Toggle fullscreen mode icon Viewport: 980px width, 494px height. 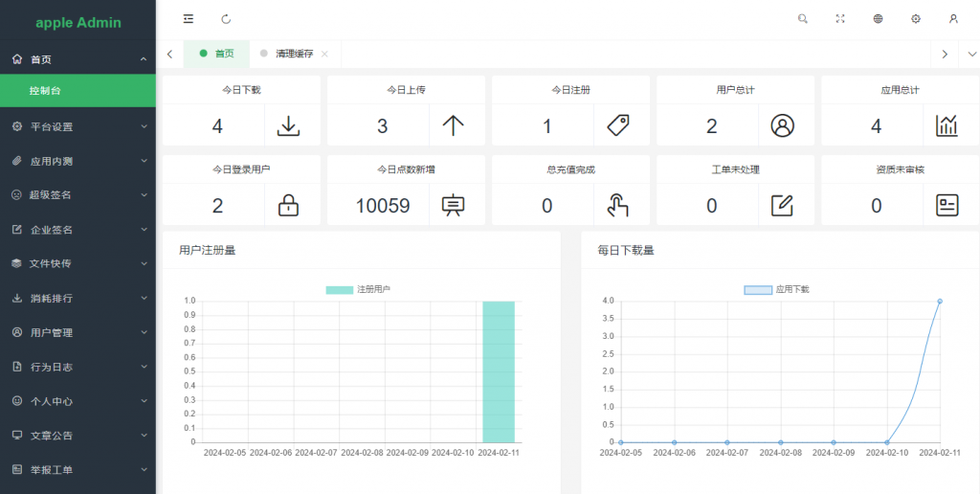840,18
